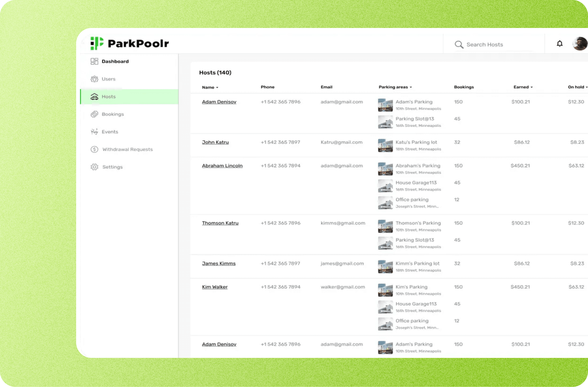Sort by the Earned column dropdown
The width and height of the screenshot is (588, 387).
pos(532,87)
